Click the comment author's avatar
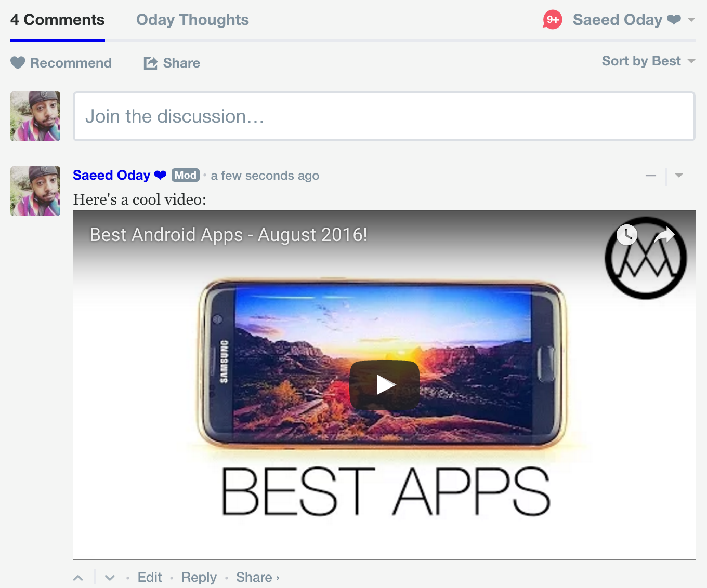This screenshot has width=707, height=588. pyautogui.click(x=35, y=191)
